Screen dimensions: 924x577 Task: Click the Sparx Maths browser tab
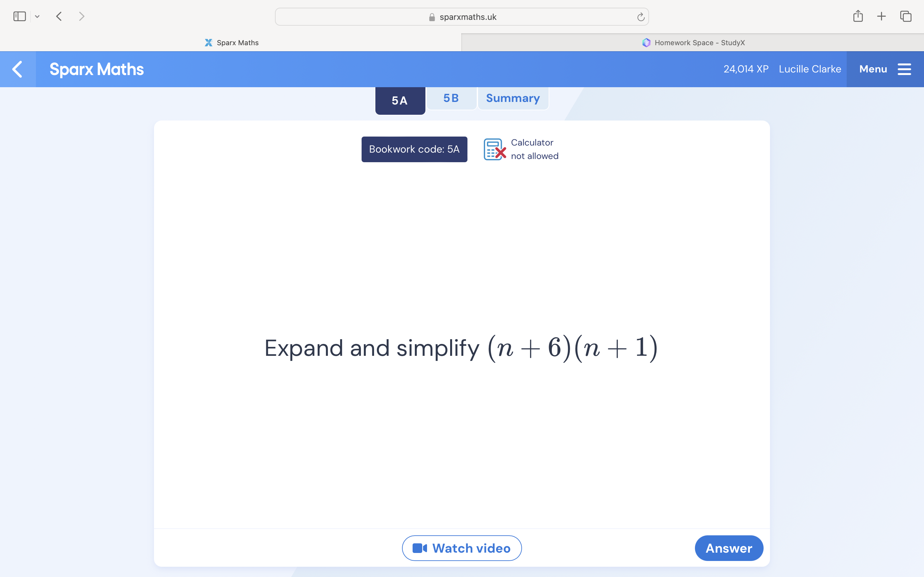tap(230, 43)
